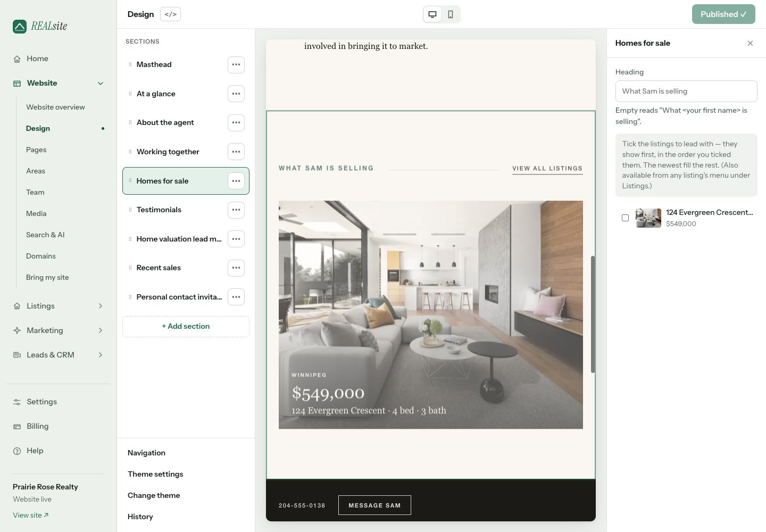
Task: Open options menu for Masthead section
Action: point(236,65)
